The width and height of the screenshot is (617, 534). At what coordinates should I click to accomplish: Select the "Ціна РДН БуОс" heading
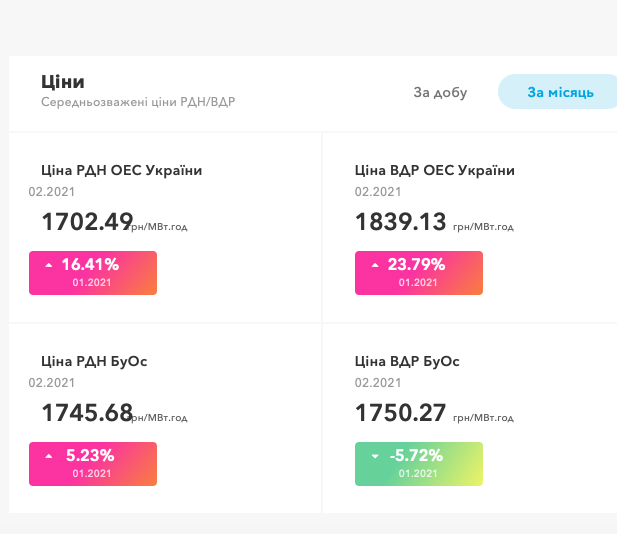[x=94, y=361]
